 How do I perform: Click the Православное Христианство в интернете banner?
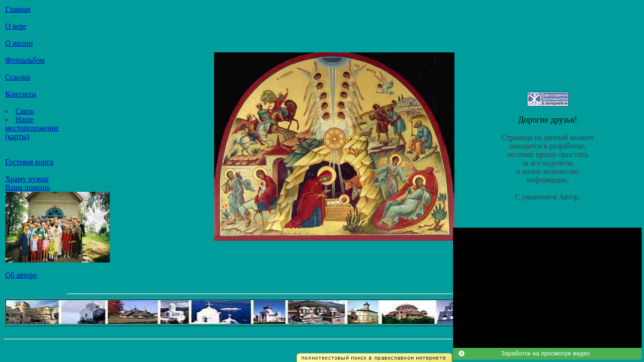click(548, 99)
